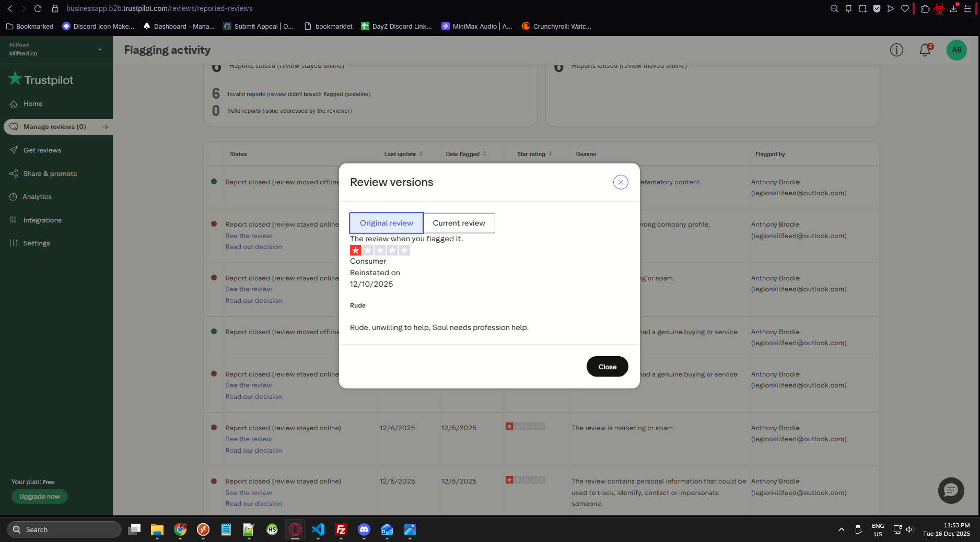Screen dimensions: 980x542
Task: Open the Discord Icon Maker bookmark
Action: pos(98,27)
